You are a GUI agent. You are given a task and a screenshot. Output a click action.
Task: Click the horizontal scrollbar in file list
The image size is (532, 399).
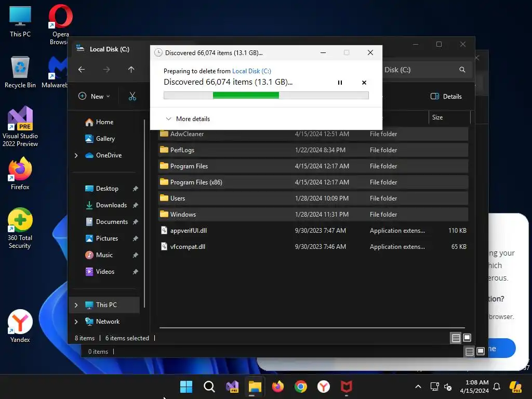pyautogui.click(x=312, y=328)
